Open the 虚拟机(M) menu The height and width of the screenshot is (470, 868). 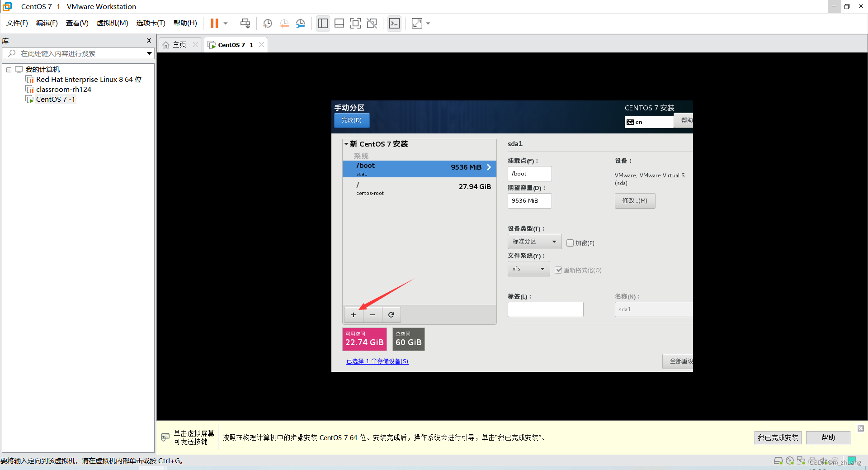113,23
